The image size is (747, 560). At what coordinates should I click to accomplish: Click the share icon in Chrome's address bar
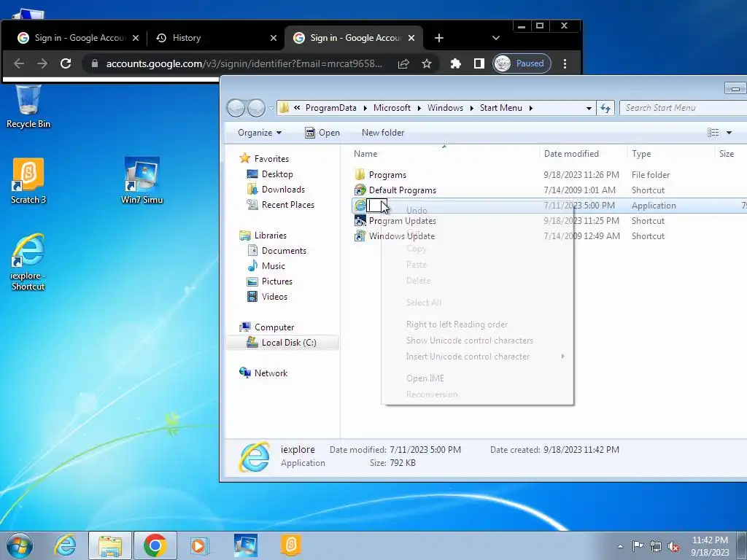[403, 63]
